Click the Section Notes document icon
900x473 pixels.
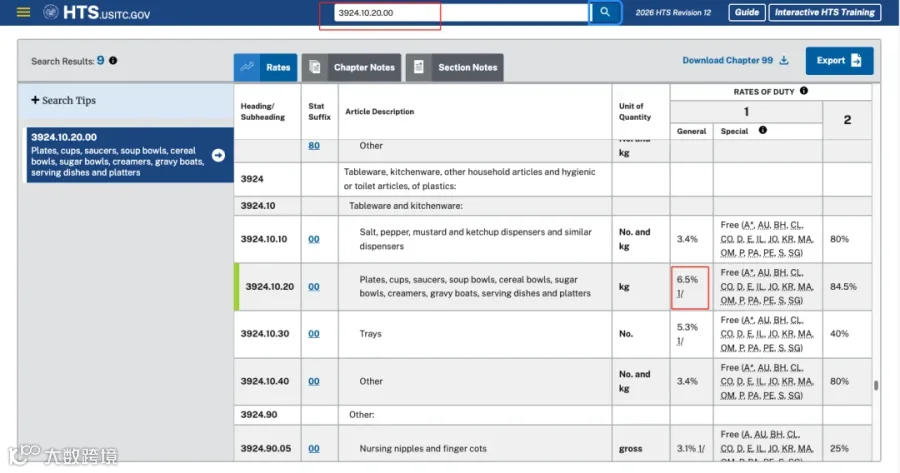tap(419, 67)
